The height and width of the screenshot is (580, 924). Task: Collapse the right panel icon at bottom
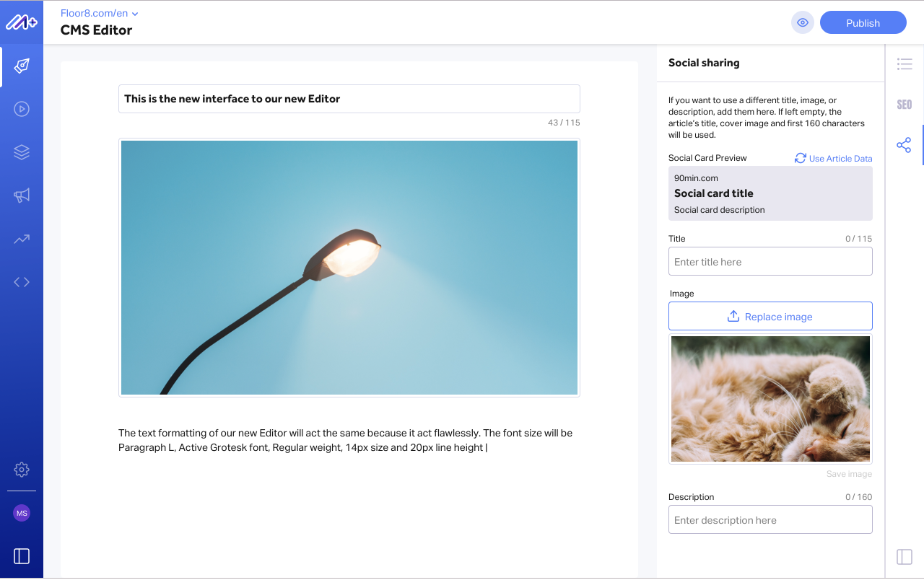point(905,557)
